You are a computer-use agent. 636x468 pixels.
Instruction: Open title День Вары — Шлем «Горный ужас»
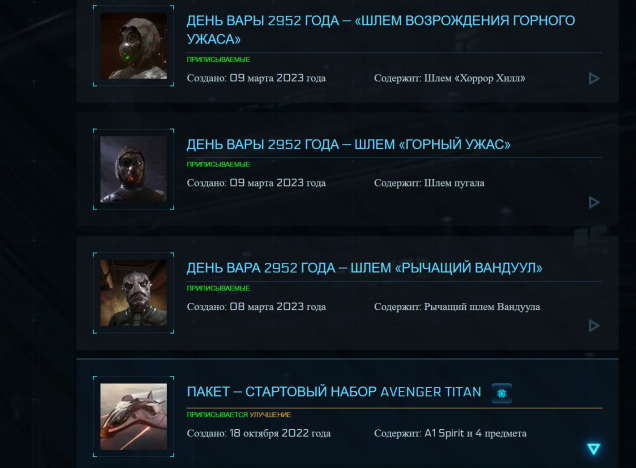pos(348,144)
